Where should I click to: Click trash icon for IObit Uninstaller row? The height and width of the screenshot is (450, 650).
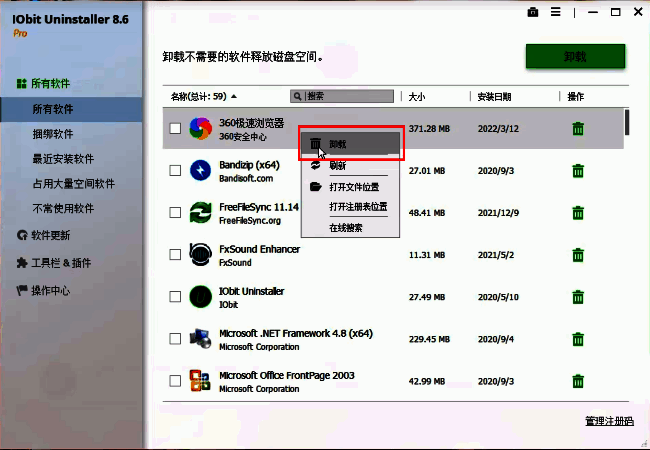578,297
